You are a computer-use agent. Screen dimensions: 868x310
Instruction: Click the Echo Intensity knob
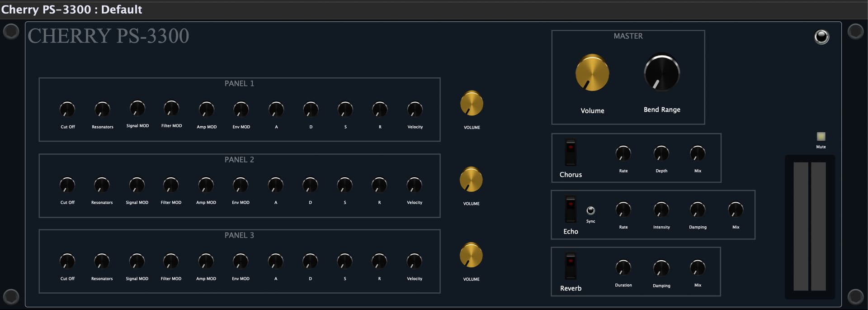coord(661,210)
